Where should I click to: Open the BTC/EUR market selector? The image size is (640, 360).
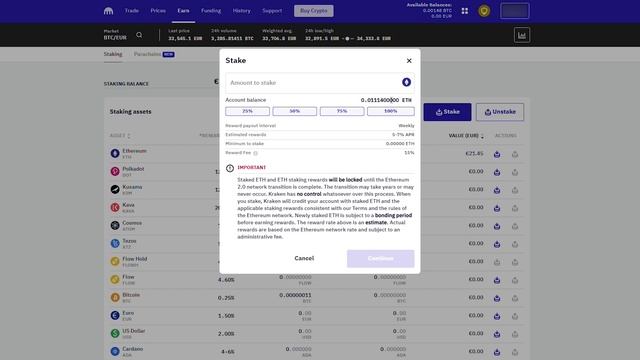[115, 35]
